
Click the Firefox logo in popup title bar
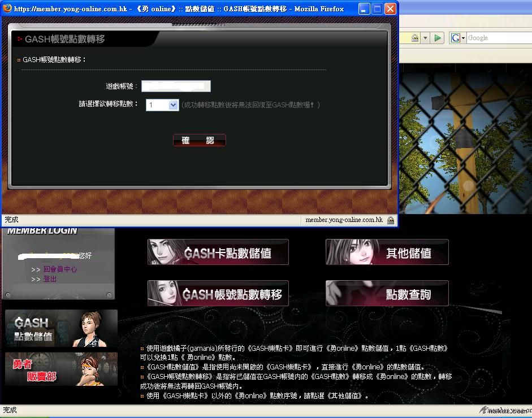[7, 8]
